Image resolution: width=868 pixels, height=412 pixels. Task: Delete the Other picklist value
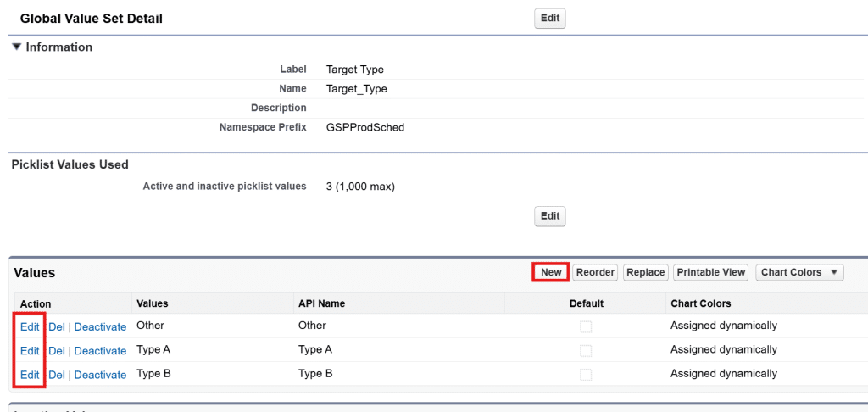[x=56, y=326]
